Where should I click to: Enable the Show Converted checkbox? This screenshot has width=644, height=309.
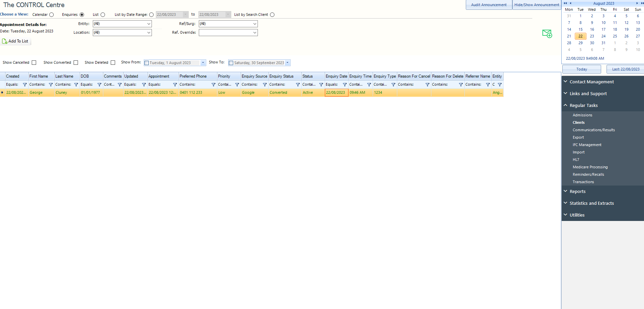76,63
